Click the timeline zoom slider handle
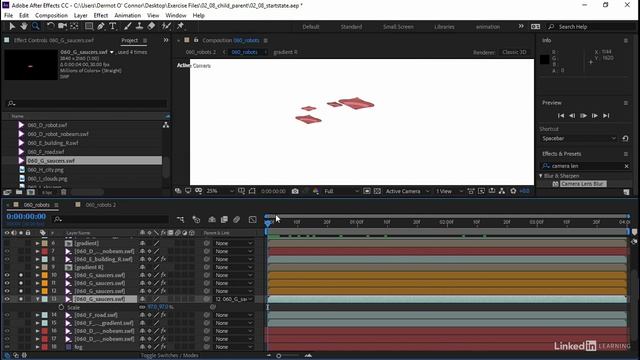Screen dimensions: 640x360 278,356
